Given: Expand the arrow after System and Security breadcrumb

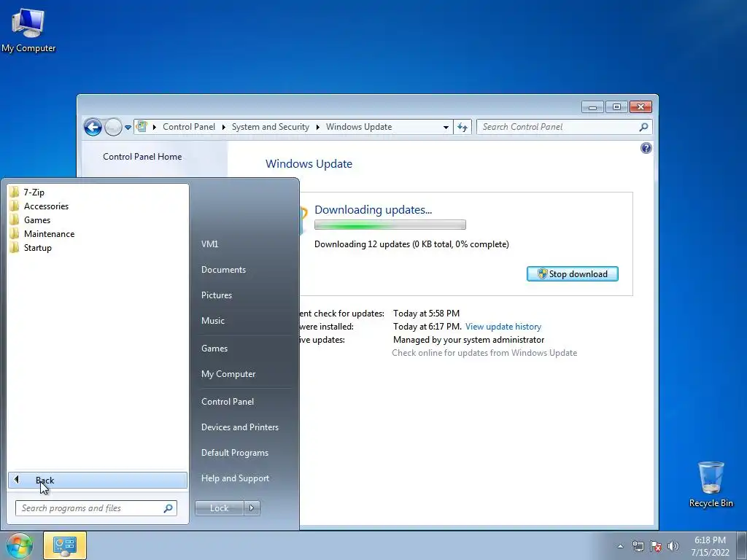Looking at the screenshot, I should pyautogui.click(x=318, y=127).
